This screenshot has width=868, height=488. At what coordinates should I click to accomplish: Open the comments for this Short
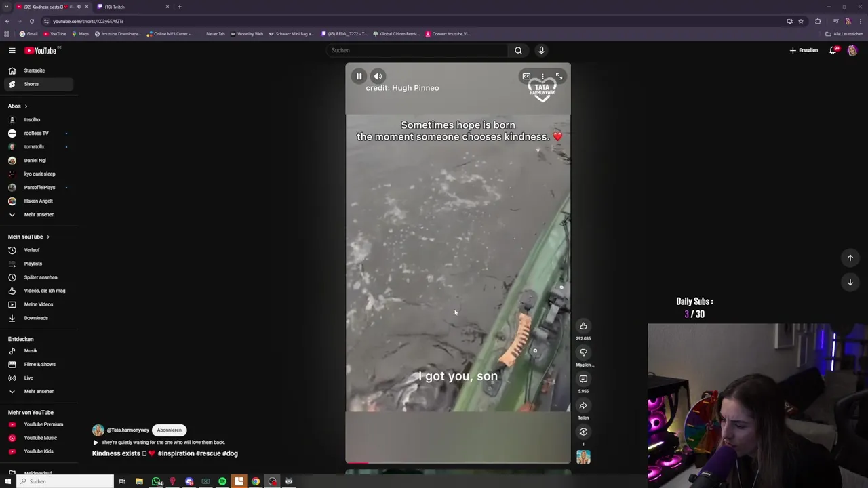pyautogui.click(x=583, y=379)
